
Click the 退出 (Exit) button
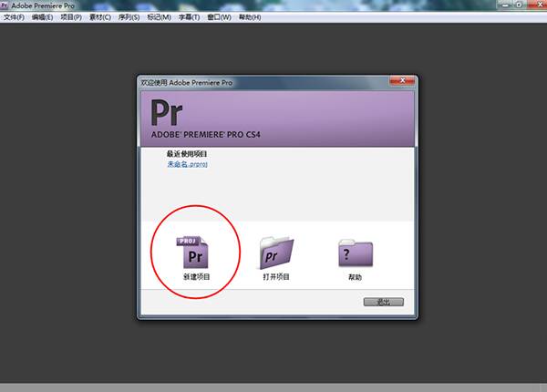[x=384, y=302]
